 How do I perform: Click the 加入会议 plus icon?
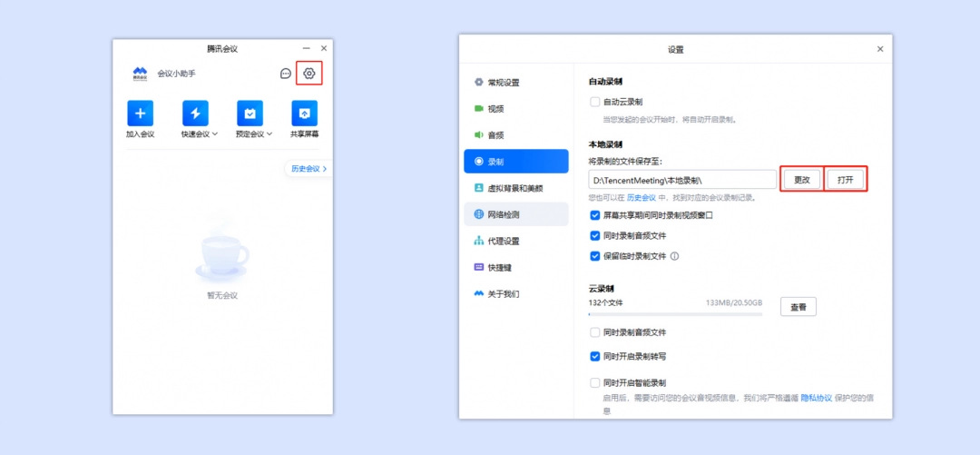click(140, 114)
